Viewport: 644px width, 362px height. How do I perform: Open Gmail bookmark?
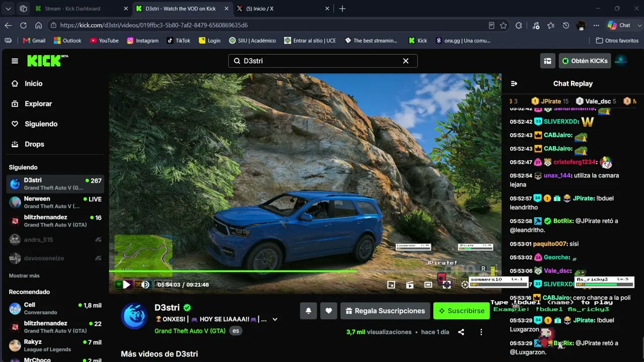[x=34, y=41]
